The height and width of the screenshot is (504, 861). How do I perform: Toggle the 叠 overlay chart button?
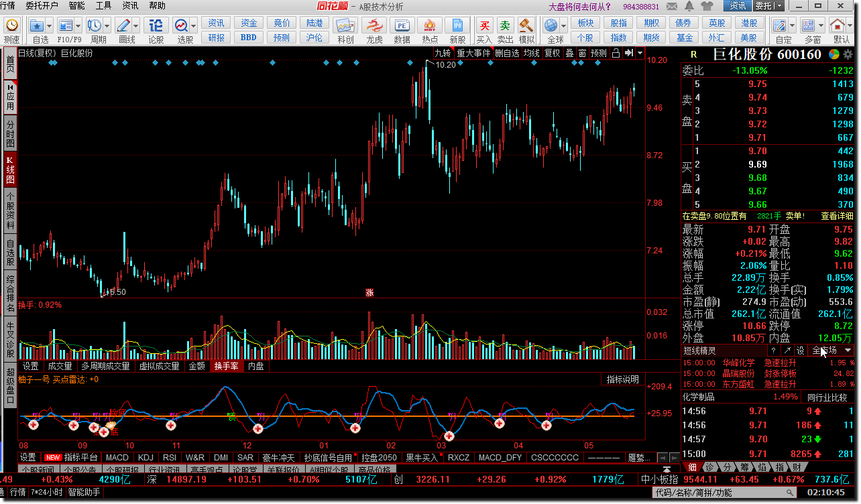[x=569, y=53]
